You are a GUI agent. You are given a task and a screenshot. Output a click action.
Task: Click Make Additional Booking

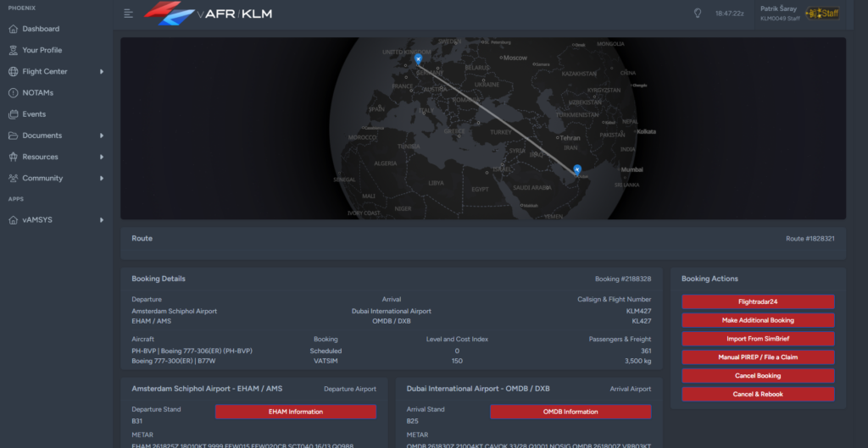click(758, 320)
